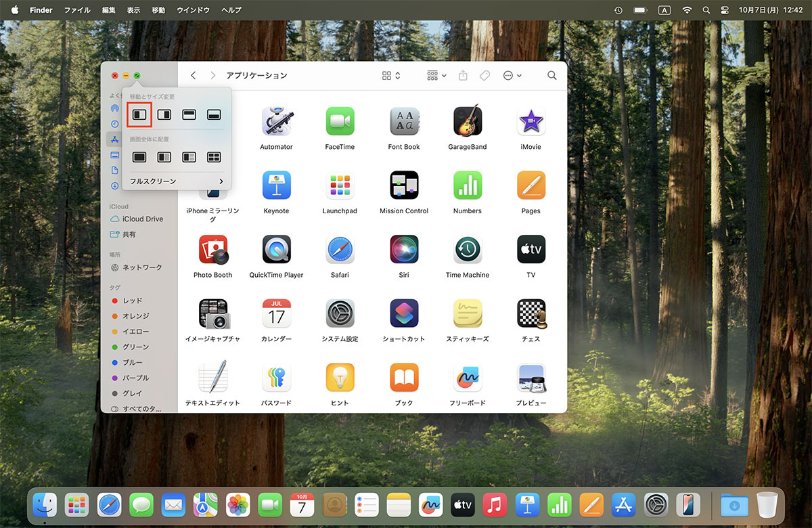The height and width of the screenshot is (528, 812).
Task: Tile the window to the left half
Action: [139, 114]
